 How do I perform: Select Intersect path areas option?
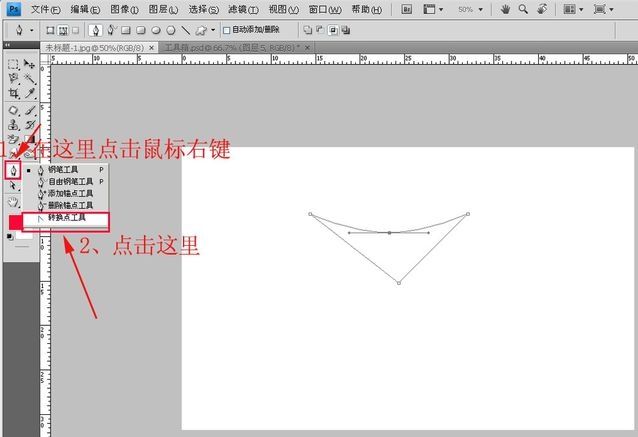click(x=333, y=30)
